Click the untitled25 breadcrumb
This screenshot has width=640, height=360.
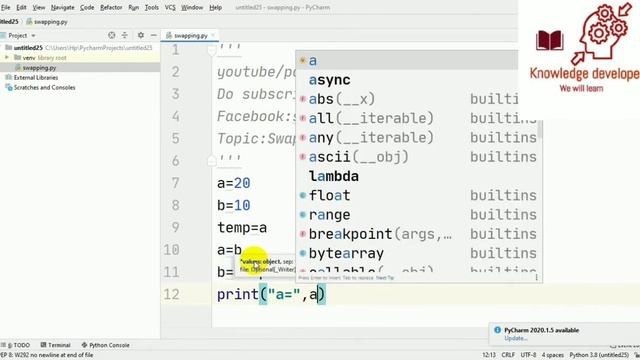[x=9, y=22]
